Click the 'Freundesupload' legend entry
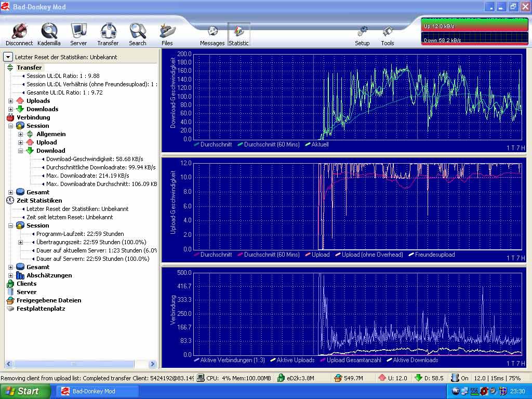Viewport: 532px width, 399px height. click(x=432, y=255)
